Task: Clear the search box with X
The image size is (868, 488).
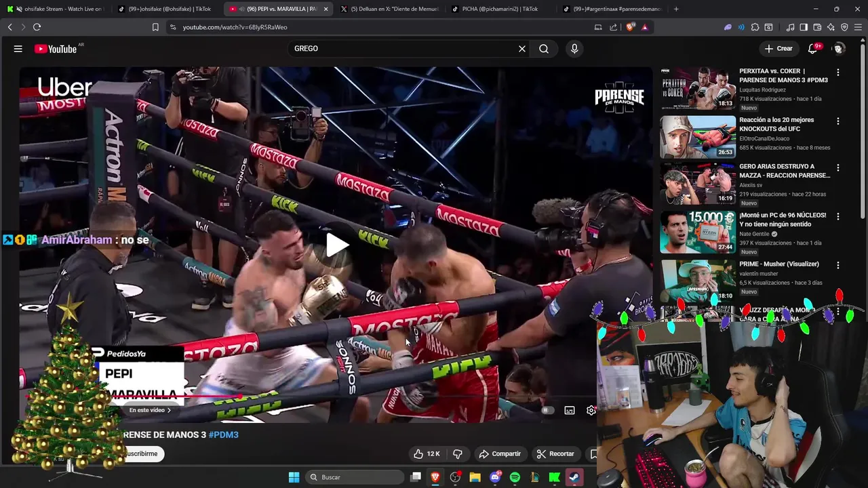Action: (522, 49)
